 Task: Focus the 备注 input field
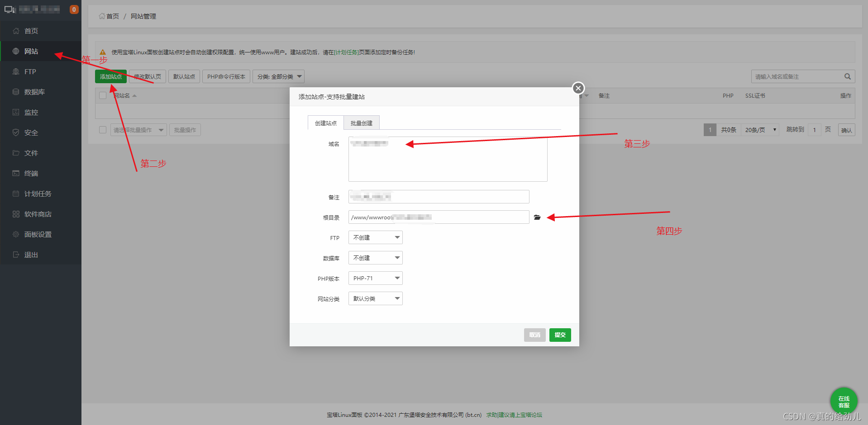[439, 197]
